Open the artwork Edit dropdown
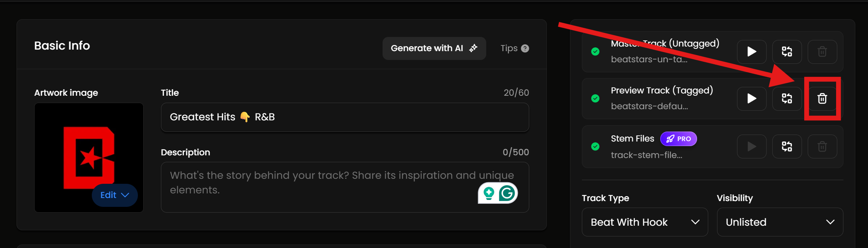 tap(114, 195)
